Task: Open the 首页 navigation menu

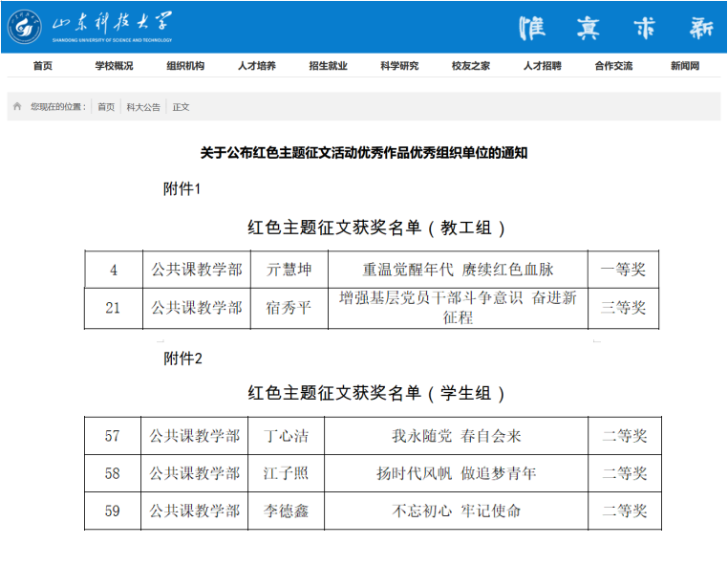Action: point(42,66)
